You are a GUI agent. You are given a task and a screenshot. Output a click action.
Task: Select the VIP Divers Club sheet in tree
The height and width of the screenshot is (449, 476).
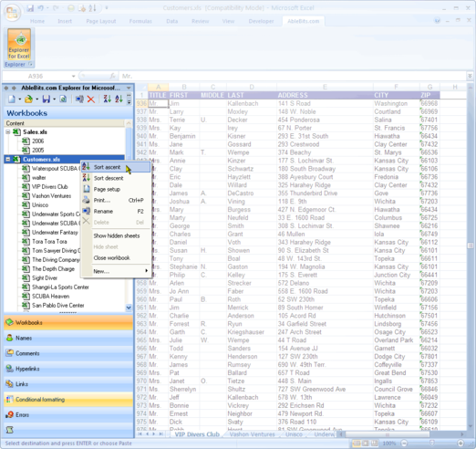[x=50, y=187]
